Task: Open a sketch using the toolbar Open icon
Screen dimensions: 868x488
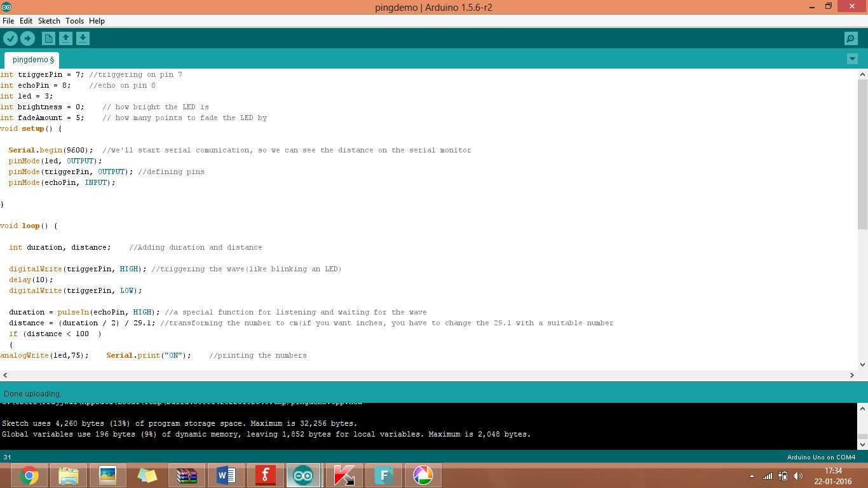Action: pos(66,38)
